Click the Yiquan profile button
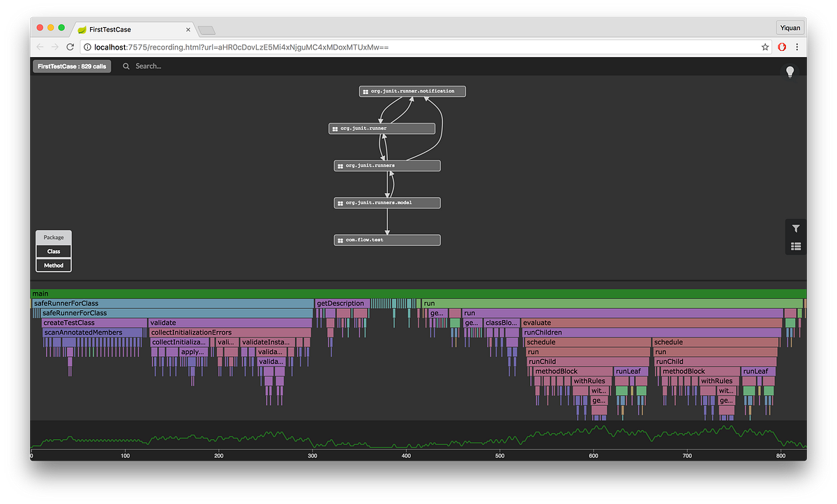 pyautogui.click(x=790, y=27)
